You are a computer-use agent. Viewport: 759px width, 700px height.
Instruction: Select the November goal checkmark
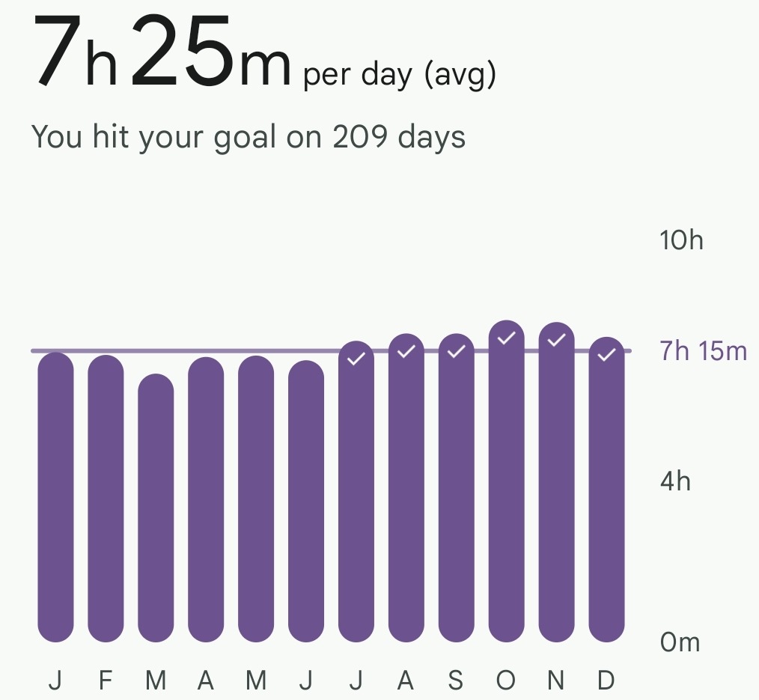click(556, 340)
